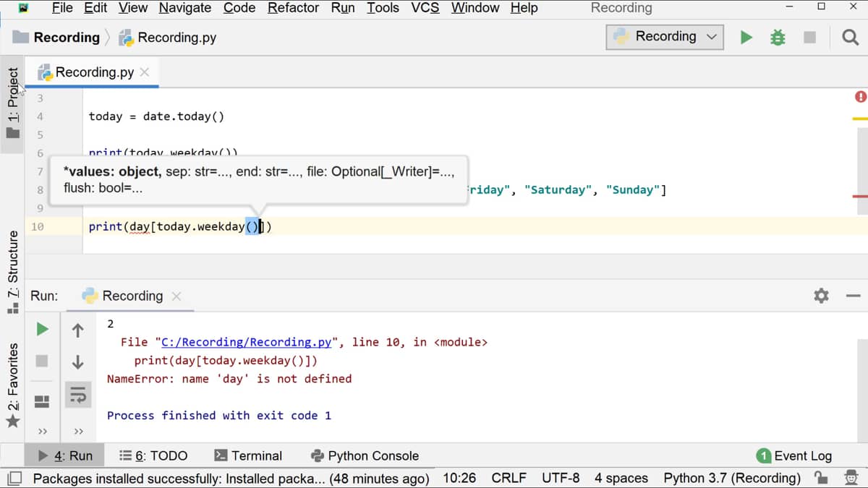Toggle the 1: Project tool window

click(x=12, y=103)
